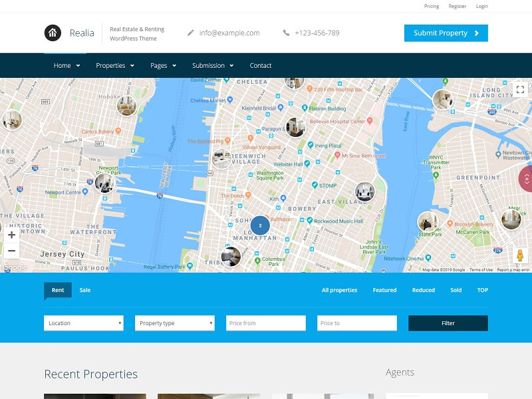532x399 pixels.
Task: Click the Realia site title
Action: [x=82, y=33]
